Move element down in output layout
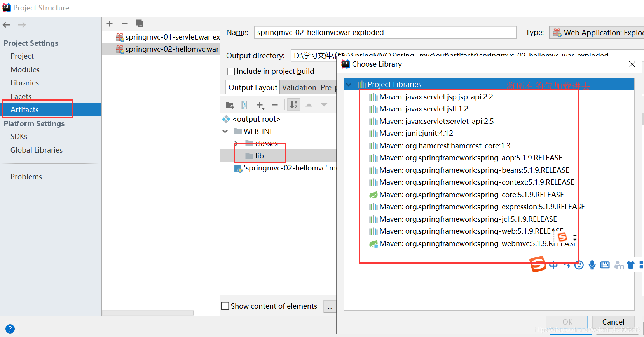This screenshot has height=337, width=644. [x=324, y=105]
